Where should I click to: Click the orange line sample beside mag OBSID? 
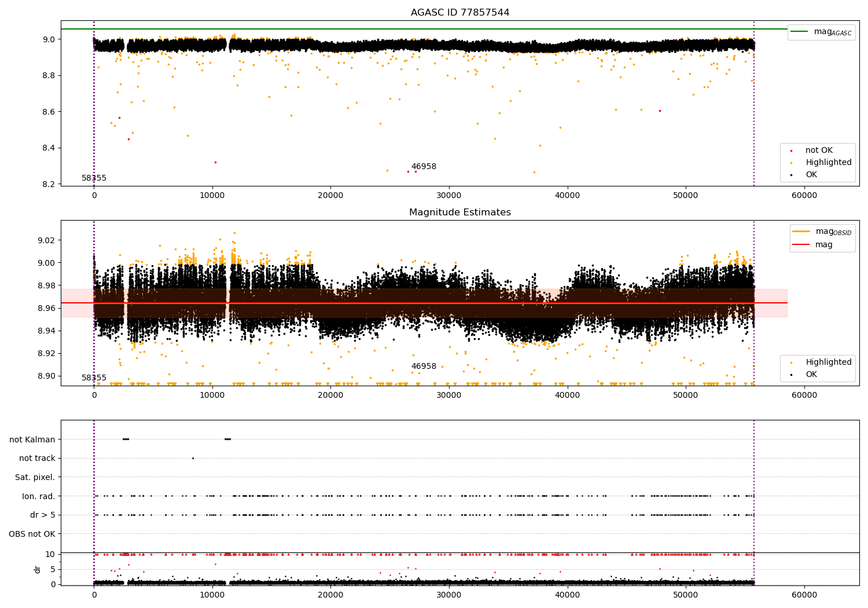(801, 232)
